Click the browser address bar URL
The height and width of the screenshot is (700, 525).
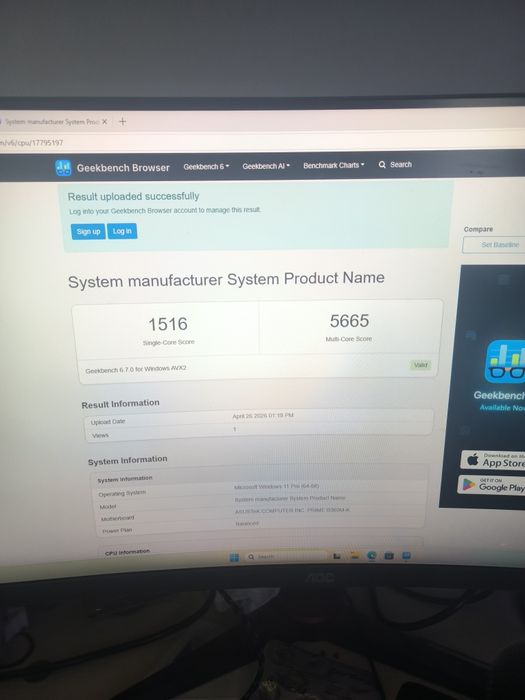click(x=31, y=143)
